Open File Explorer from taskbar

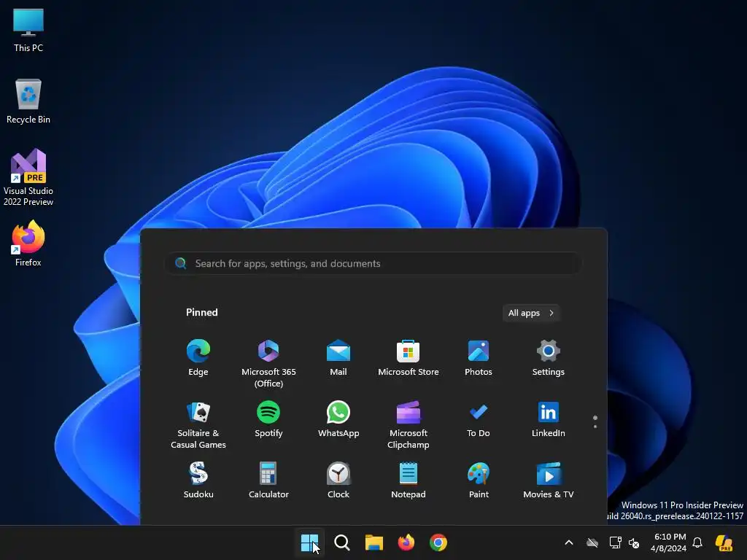click(x=374, y=542)
